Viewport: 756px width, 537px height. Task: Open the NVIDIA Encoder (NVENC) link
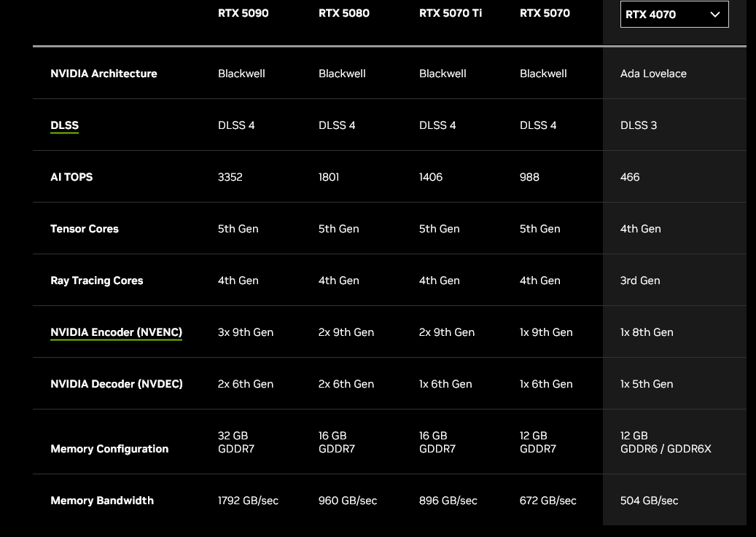tap(116, 332)
